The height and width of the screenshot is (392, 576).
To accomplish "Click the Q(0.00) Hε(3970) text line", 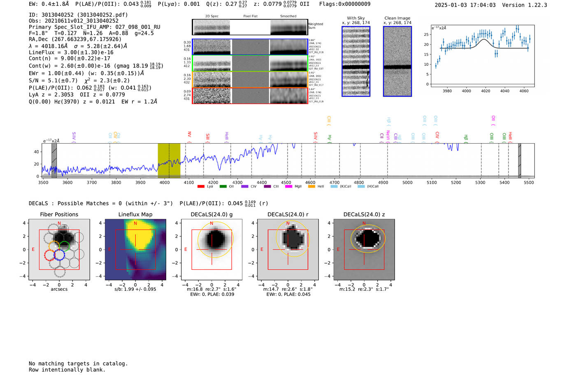I will click(x=93, y=102).
